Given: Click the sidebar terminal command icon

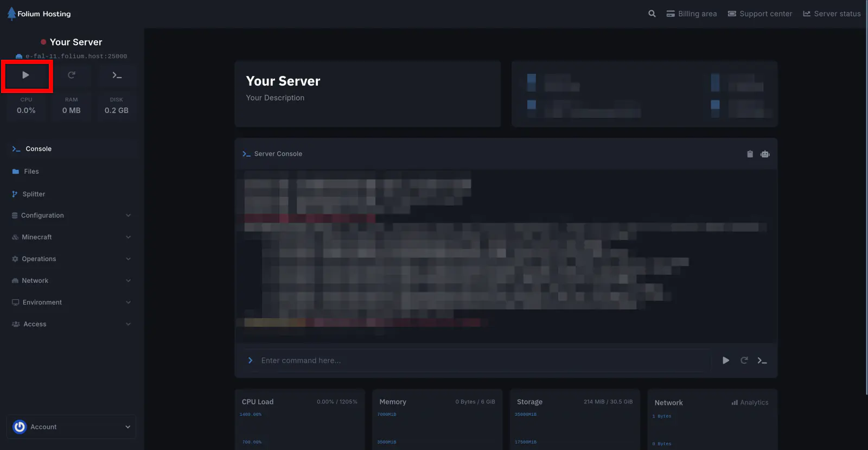Looking at the screenshot, I should coord(117,75).
